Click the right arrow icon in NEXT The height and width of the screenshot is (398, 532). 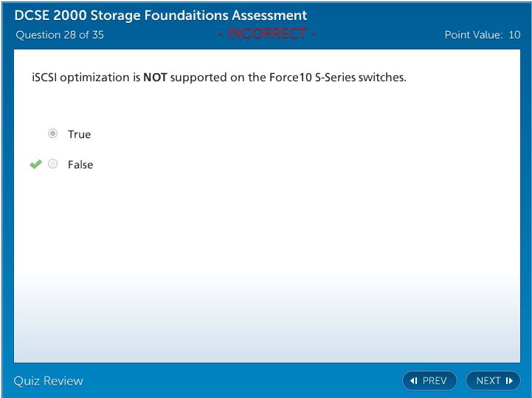[509, 381]
